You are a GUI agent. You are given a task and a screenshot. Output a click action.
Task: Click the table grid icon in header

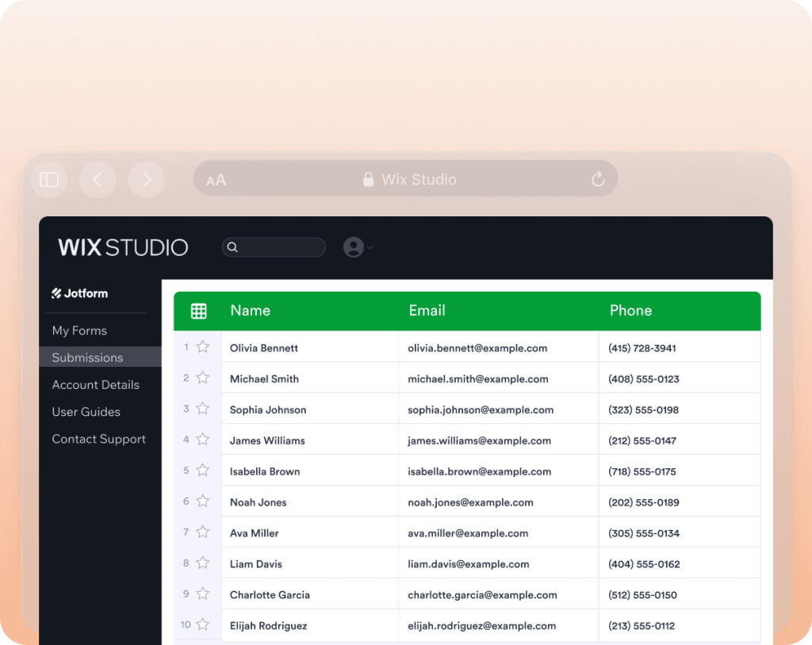(199, 311)
